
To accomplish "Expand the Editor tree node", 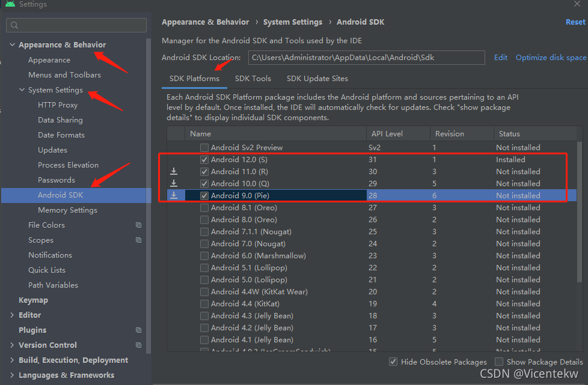I will [12, 315].
